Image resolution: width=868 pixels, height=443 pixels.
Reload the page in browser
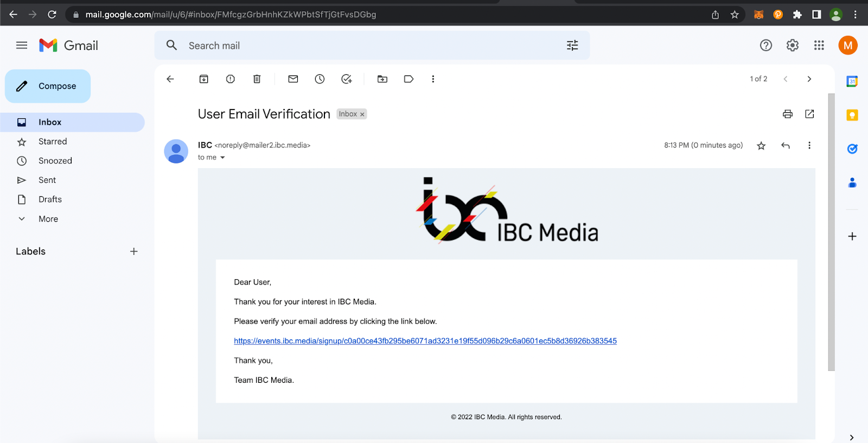point(52,15)
